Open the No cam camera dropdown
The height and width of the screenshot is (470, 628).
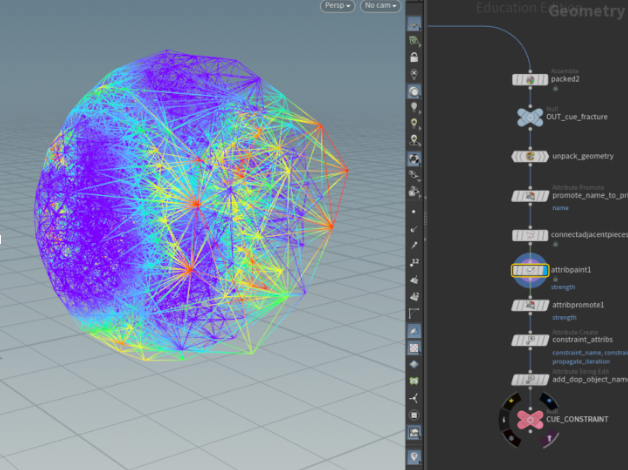click(x=380, y=6)
